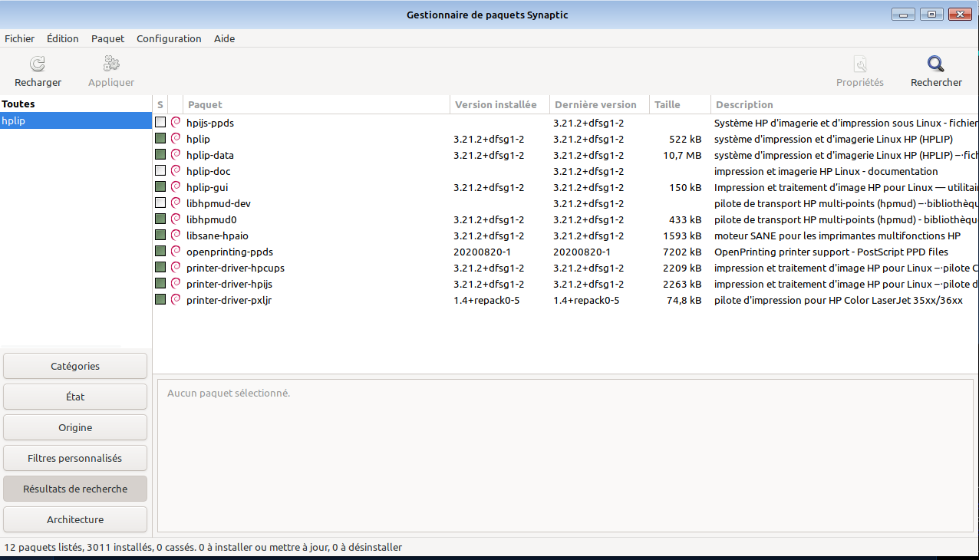Toggle printer-driver-pxljr installed status box
The image size is (979, 560).
[160, 300]
